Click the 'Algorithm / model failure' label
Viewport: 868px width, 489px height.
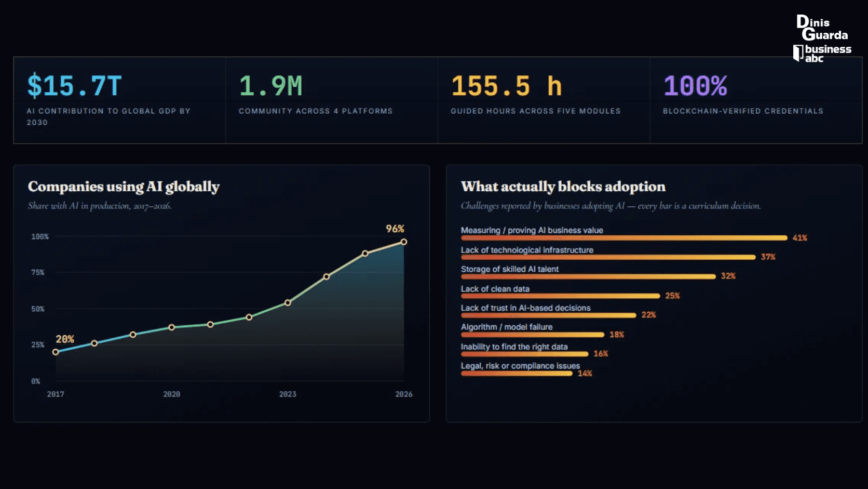coord(507,327)
